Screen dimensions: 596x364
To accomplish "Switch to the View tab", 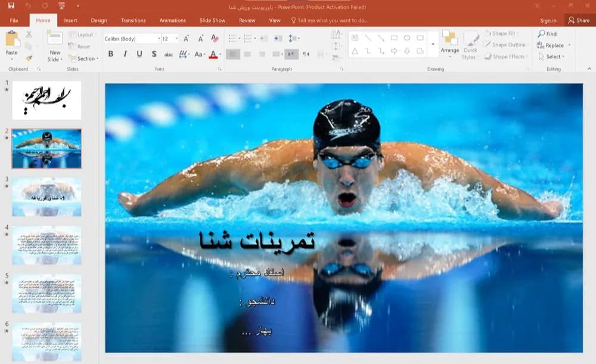I will (274, 20).
